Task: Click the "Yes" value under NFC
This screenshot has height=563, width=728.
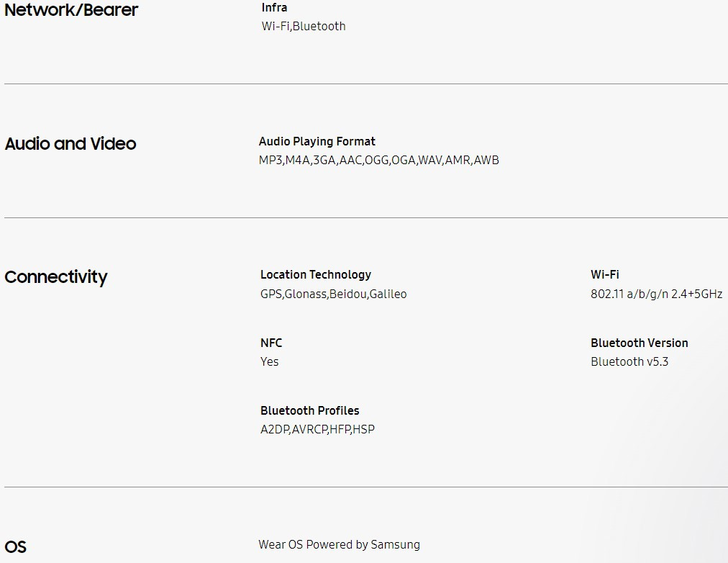Action: point(270,362)
